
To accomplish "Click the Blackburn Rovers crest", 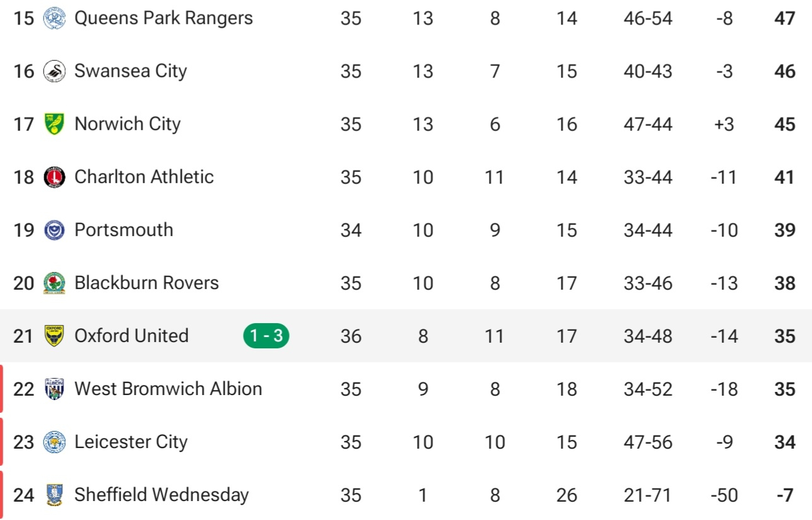I will (54, 283).
